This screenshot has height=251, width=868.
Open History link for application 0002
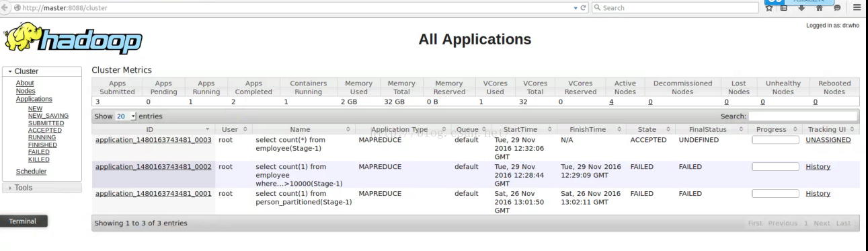[x=818, y=167]
